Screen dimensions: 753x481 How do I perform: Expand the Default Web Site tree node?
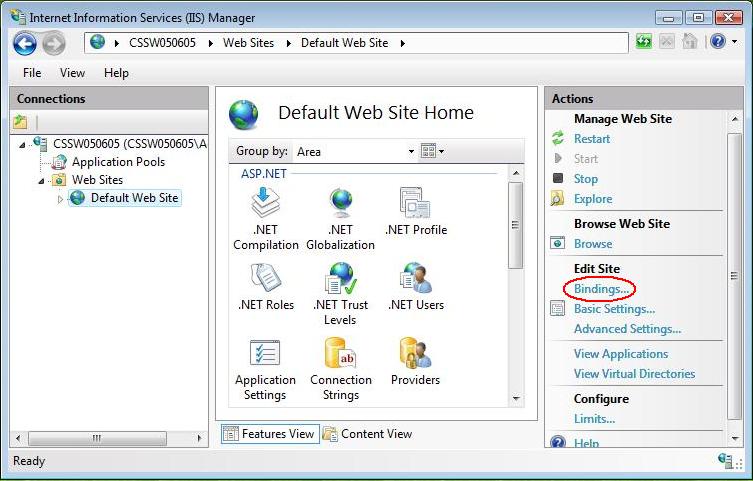pos(60,199)
